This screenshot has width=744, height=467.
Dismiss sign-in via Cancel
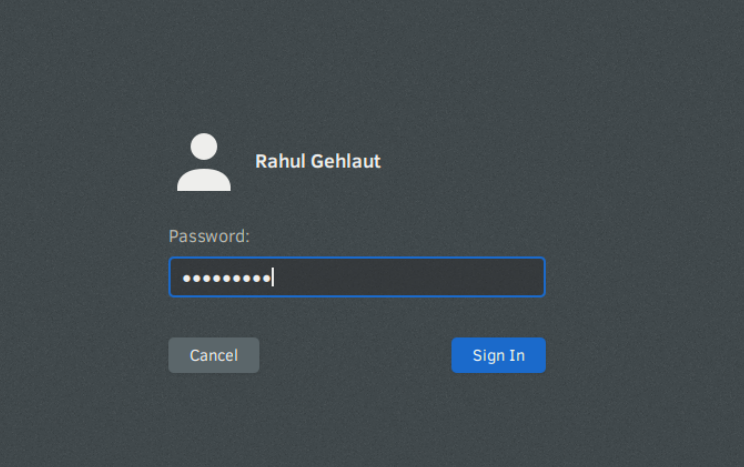click(214, 355)
